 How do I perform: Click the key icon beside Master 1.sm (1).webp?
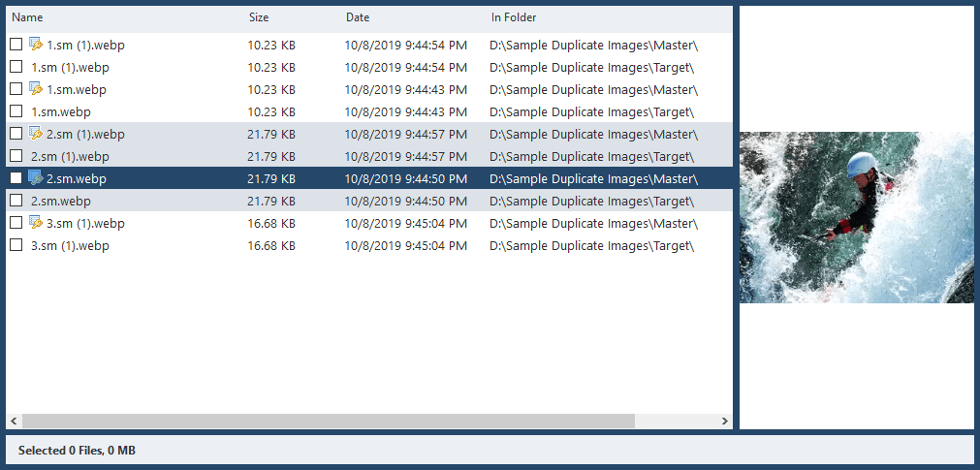pos(36,45)
